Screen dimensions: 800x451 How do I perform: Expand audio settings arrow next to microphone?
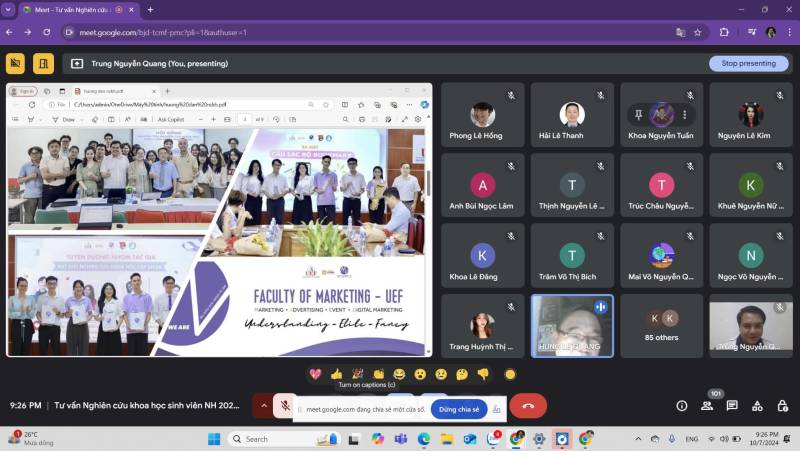click(x=263, y=406)
